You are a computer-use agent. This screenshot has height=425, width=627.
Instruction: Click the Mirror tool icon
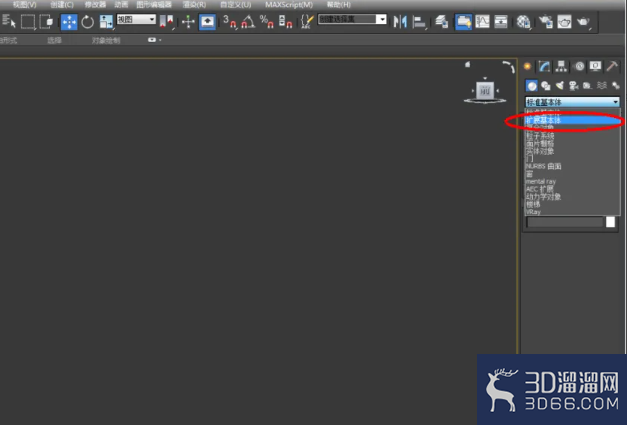tap(399, 22)
